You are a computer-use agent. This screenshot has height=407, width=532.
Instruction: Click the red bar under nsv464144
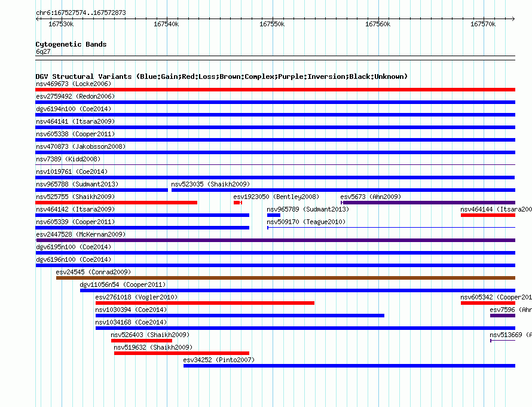[488, 215]
